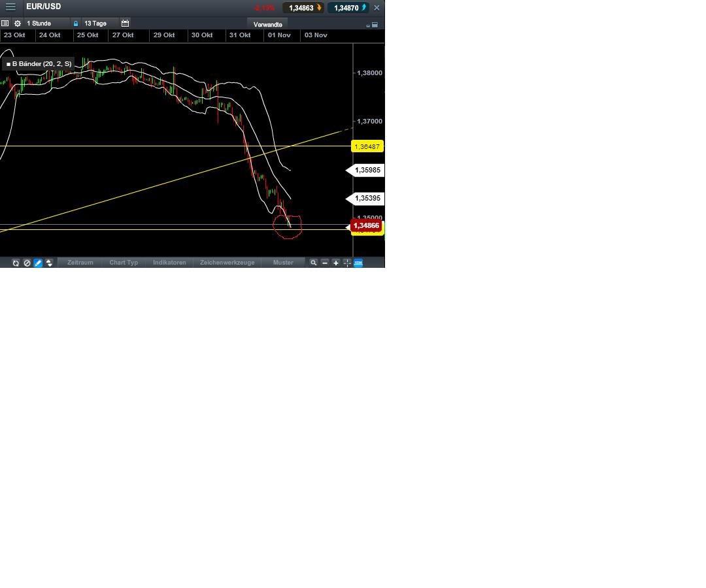Open the calendar date picker icon
Image resolution: width=706 pixels, height=588 pixels.
click(125, 24)
